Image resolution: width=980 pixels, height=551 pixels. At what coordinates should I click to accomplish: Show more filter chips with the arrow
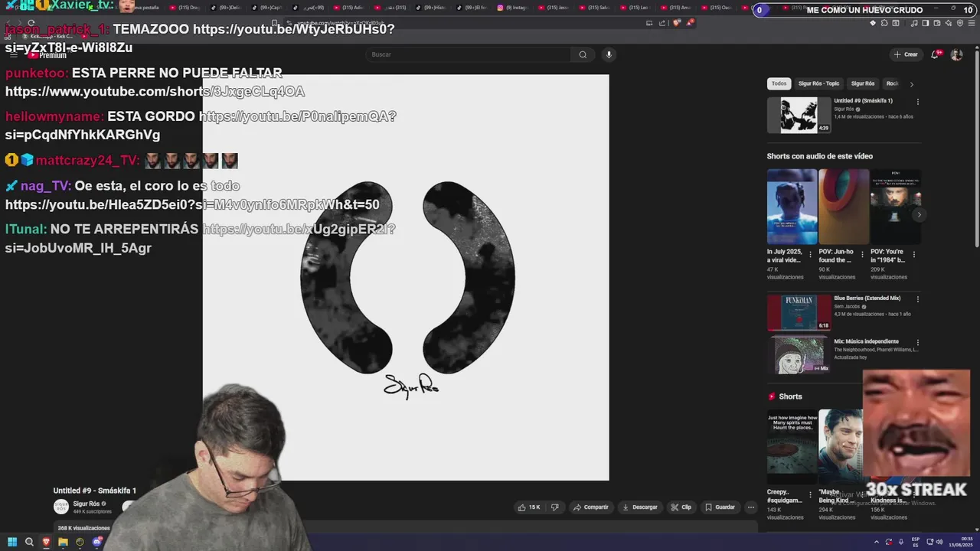coord(911,84)
